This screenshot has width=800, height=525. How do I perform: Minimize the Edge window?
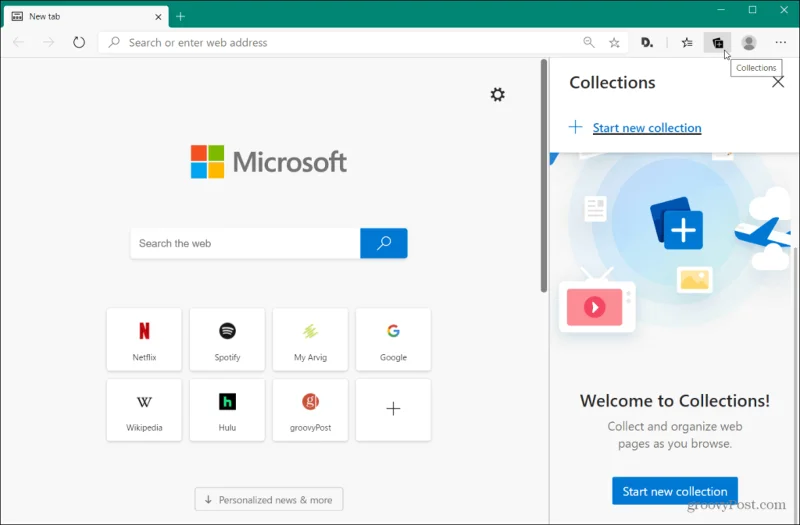pyautogui.click(x=721, y=10)
